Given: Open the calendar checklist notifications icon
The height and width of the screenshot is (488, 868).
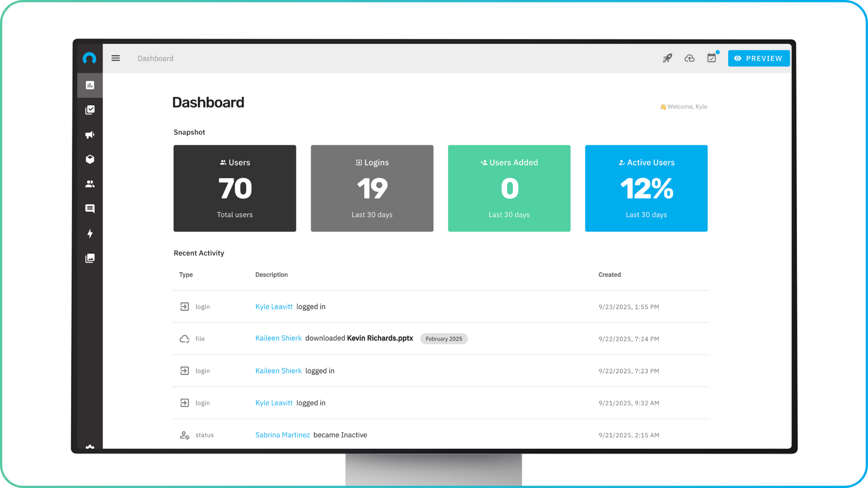Looking at the screenshot, I should pyautogui.click(x=712, y=58).
